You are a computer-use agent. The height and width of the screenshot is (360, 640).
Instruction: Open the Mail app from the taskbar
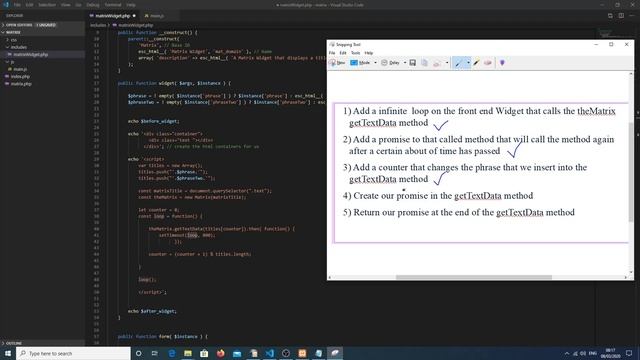(x=237, y=353)
